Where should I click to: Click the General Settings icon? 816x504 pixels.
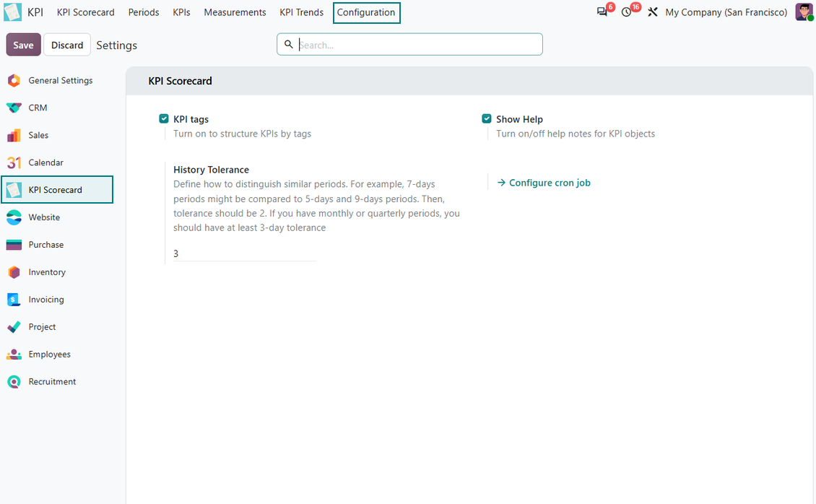pyautogui.click(x=14, y=81)
